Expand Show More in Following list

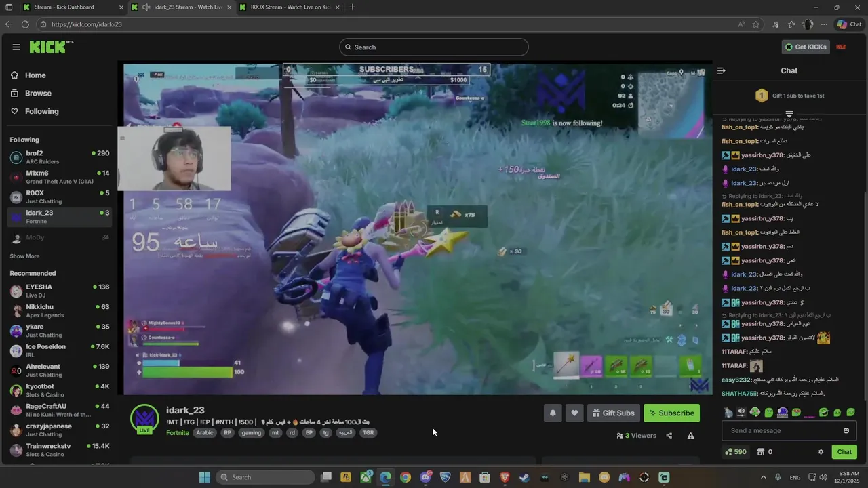pos(24,256)
